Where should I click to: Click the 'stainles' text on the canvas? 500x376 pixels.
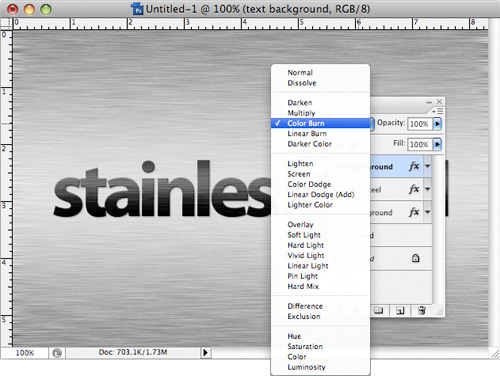pos(162,189)
